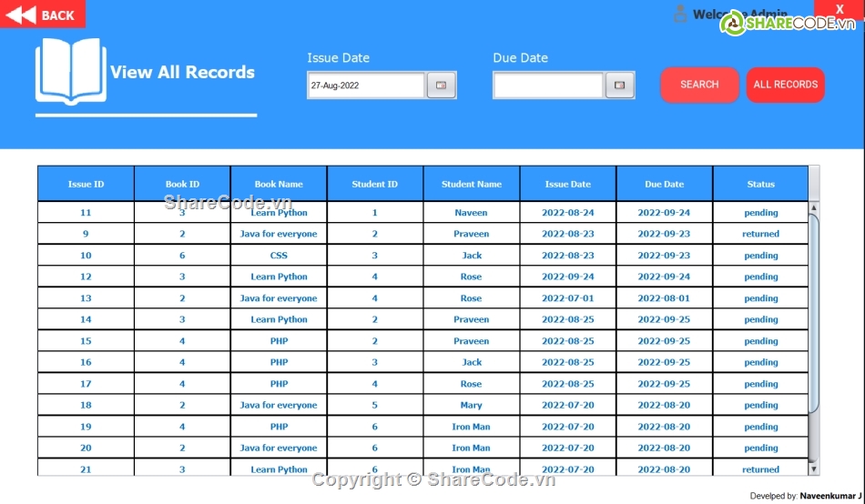Open the Due Date calendar picker
Viewport: 865px width, 504px height.
[x=620, y=86]
